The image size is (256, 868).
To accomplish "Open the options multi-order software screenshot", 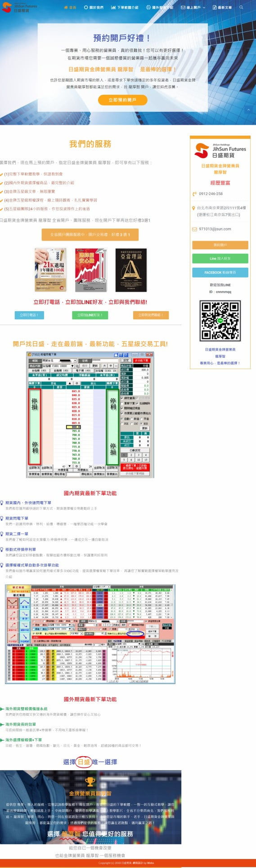I will [90, 634].
